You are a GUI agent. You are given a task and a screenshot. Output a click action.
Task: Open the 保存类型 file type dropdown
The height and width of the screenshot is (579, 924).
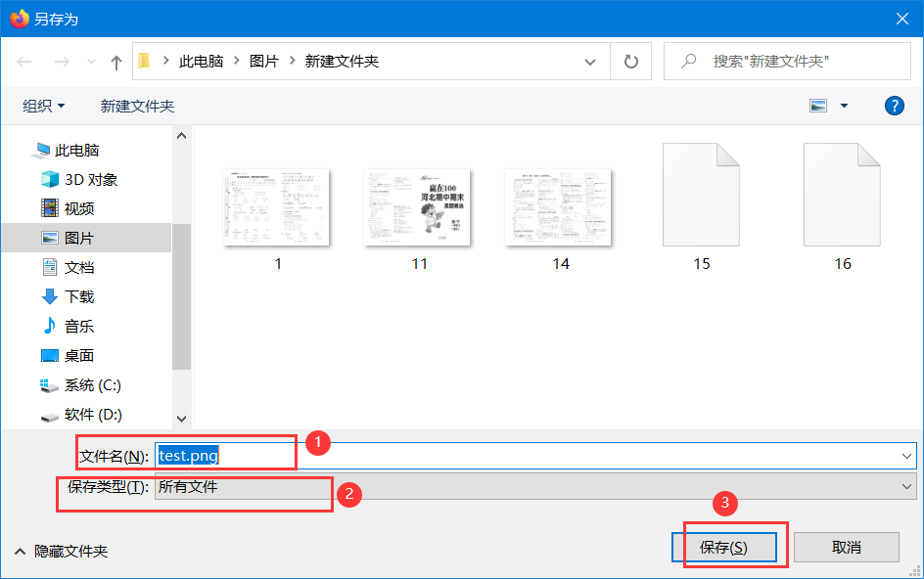[x=906, y=486]
